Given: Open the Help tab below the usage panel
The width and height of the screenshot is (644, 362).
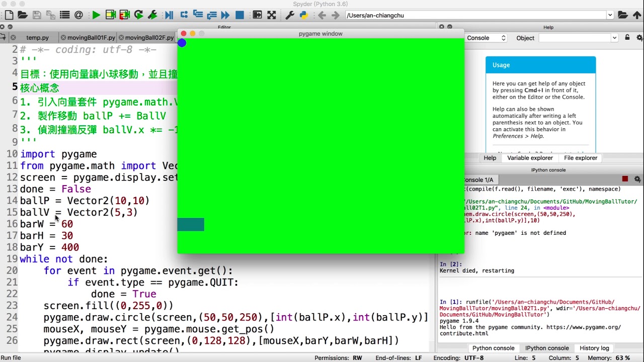Looking at the screenshot, I should (x=490, y=158).
